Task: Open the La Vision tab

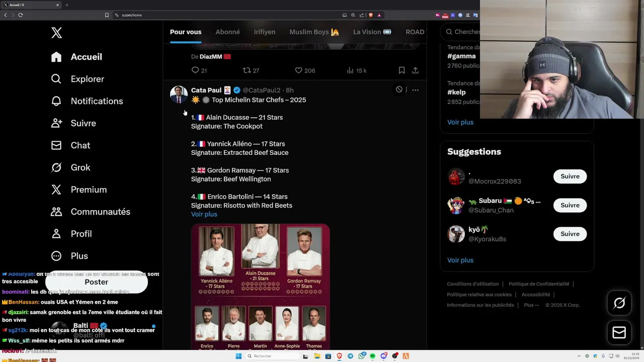Action: [x=372, y=32]
